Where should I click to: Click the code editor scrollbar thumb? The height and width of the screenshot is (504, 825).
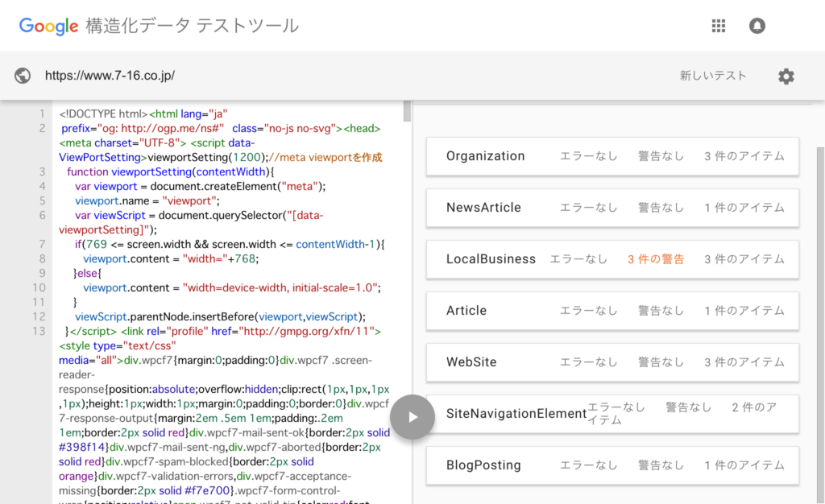[x=408, y=111]
